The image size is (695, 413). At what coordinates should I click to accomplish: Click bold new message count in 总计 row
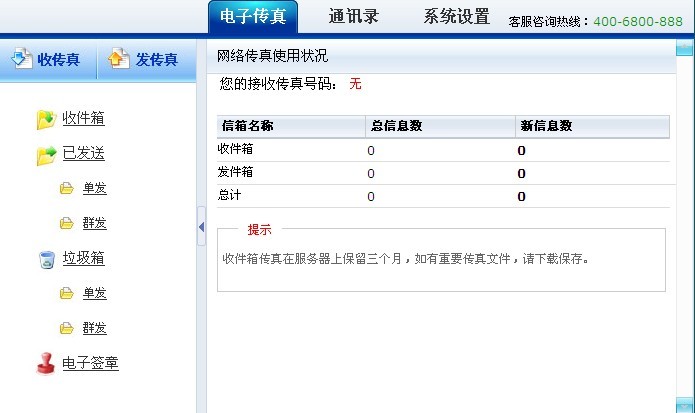coord(521,197)
